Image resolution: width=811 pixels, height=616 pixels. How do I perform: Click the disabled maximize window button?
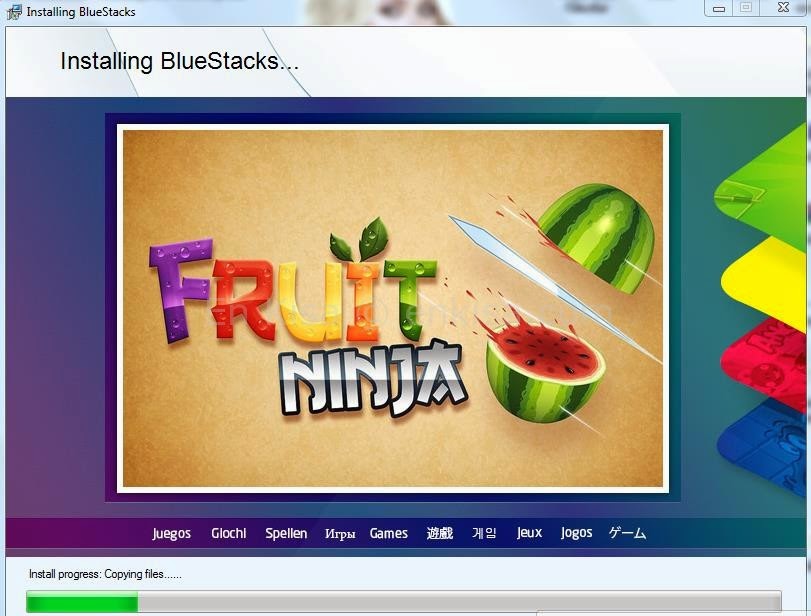click(745, 8)
